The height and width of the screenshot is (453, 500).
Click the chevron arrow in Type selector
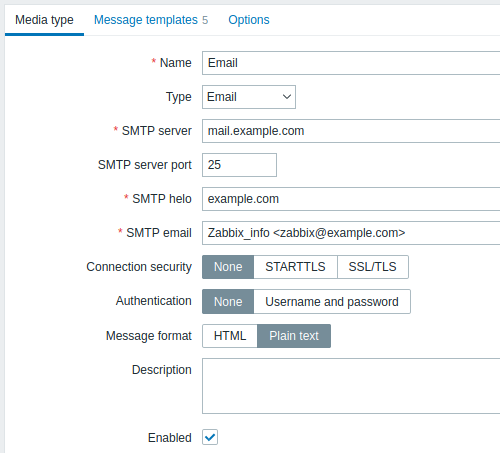[x=287, y=97]
